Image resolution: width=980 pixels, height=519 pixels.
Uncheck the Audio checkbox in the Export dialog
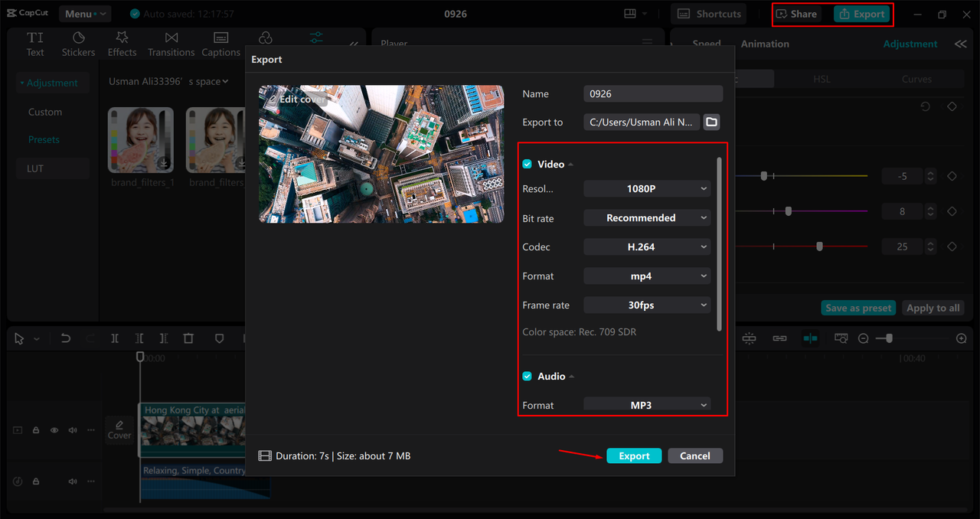(527, 377)
